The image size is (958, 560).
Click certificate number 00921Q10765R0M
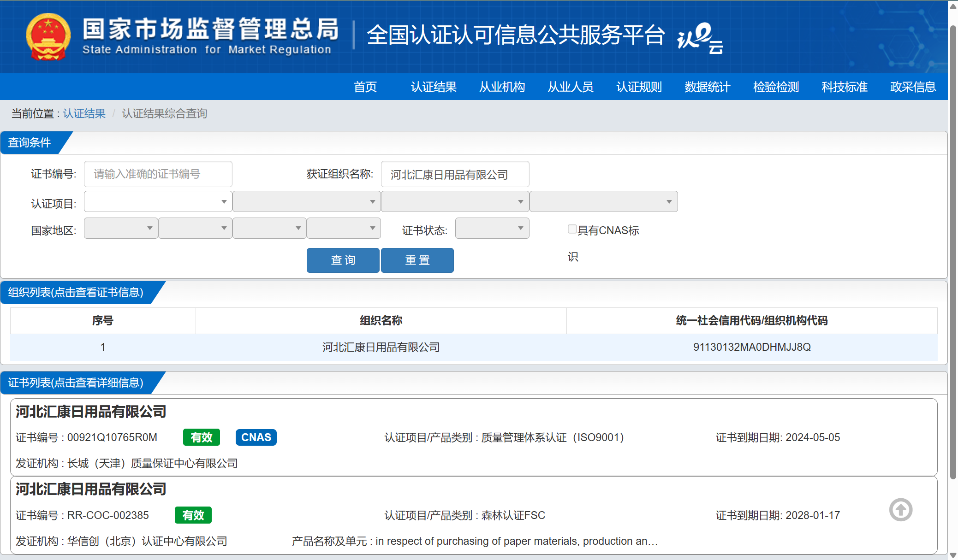pos(112,437)
